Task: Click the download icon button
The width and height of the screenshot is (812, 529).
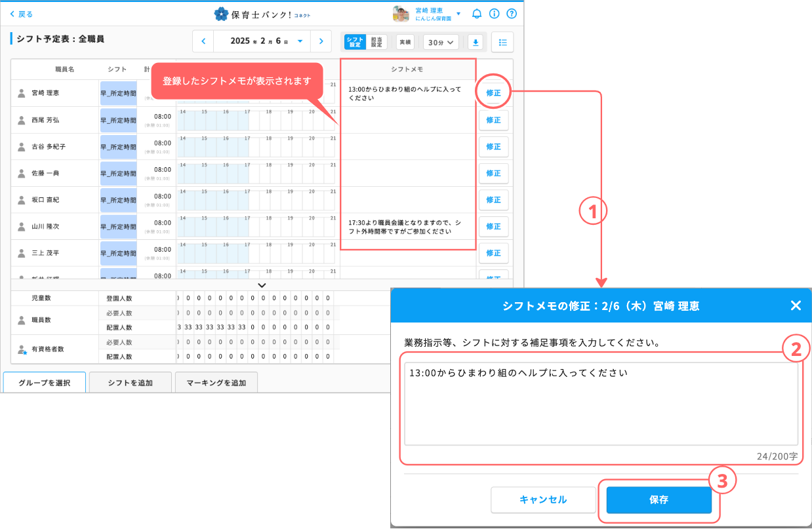Action: tap(476, 42)
